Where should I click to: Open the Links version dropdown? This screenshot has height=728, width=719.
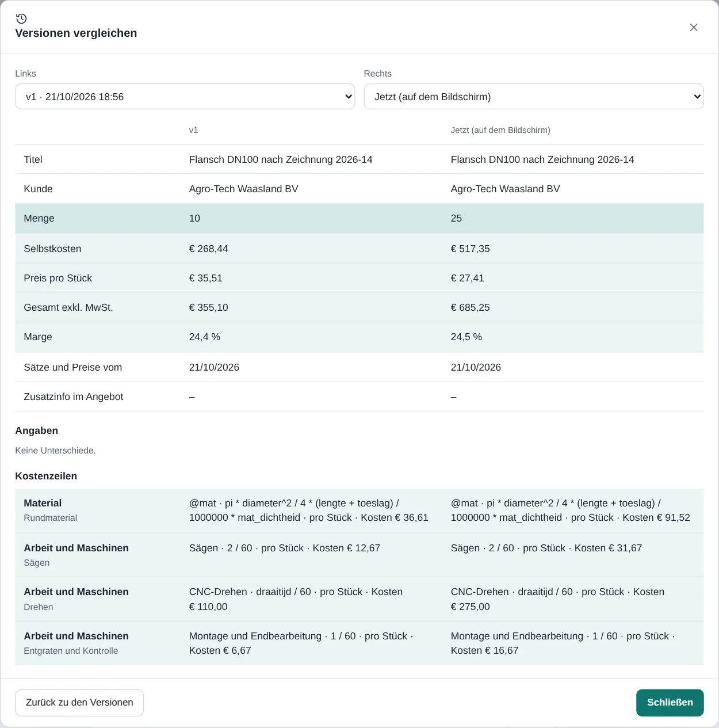(185, 97)
